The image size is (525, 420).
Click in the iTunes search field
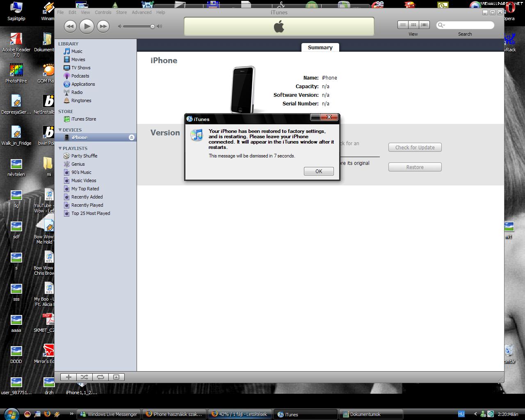click(465, 25)
